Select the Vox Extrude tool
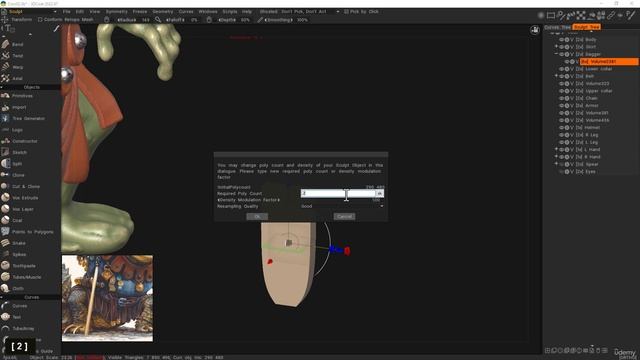The width and height of the screenshot is (640, 360). (25, 198)
